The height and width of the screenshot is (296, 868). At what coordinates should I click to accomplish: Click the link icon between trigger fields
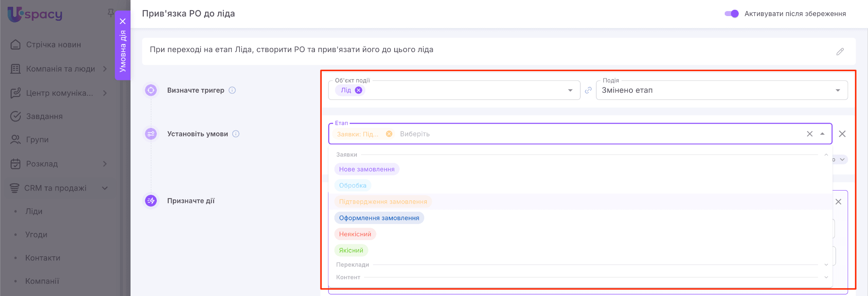[588, 90]
